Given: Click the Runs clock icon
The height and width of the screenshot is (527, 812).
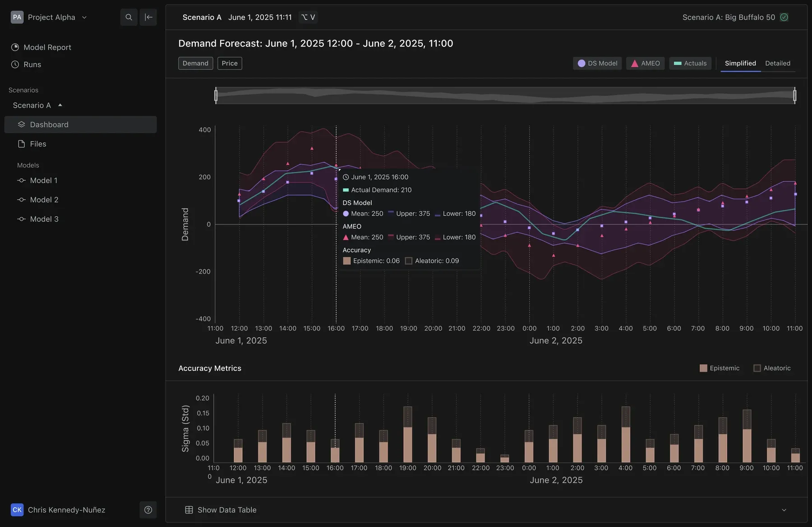Looking at the screenshot, I should [15, 64].
